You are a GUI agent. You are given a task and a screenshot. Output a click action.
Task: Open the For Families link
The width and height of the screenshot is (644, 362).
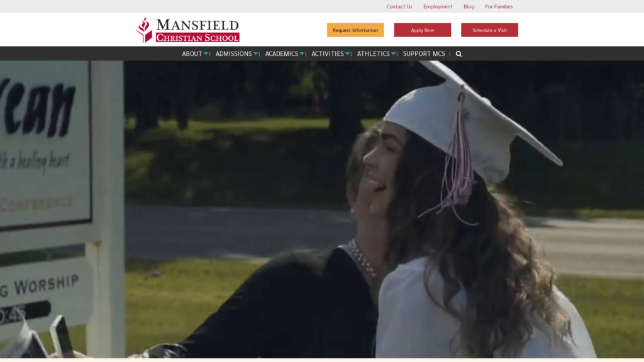point(499,6)
